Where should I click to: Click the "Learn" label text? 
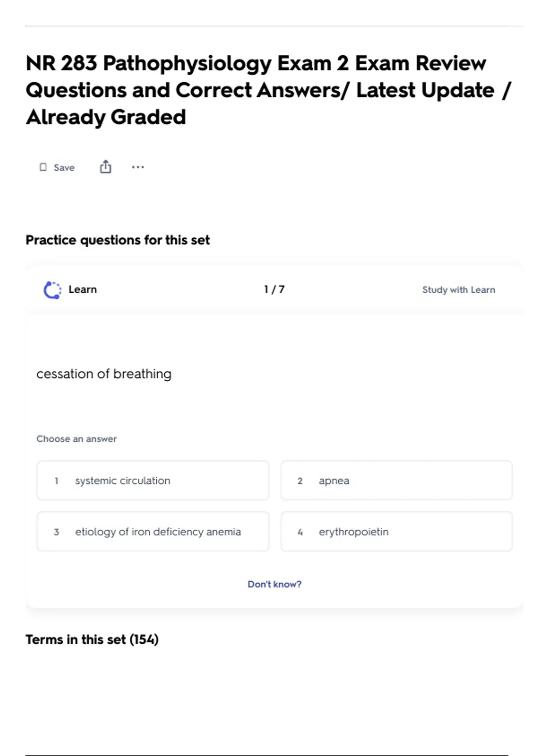(x=82, y=290)
